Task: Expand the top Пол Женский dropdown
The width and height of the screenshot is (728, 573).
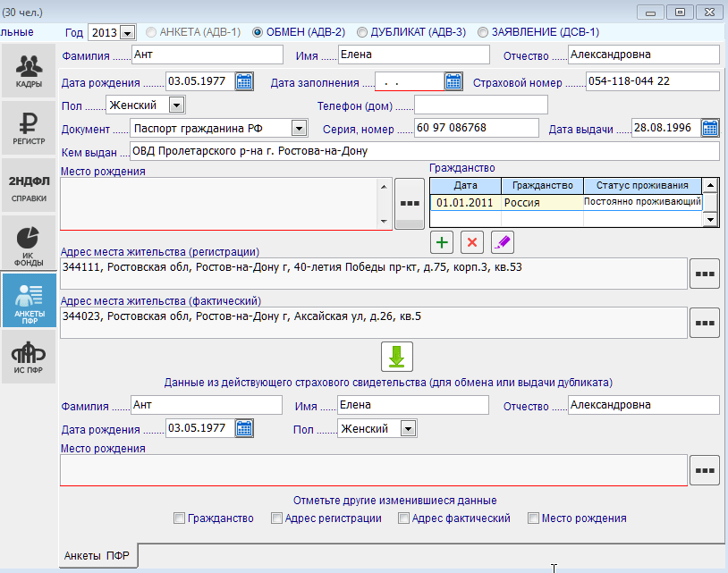Action: (176, 105)
